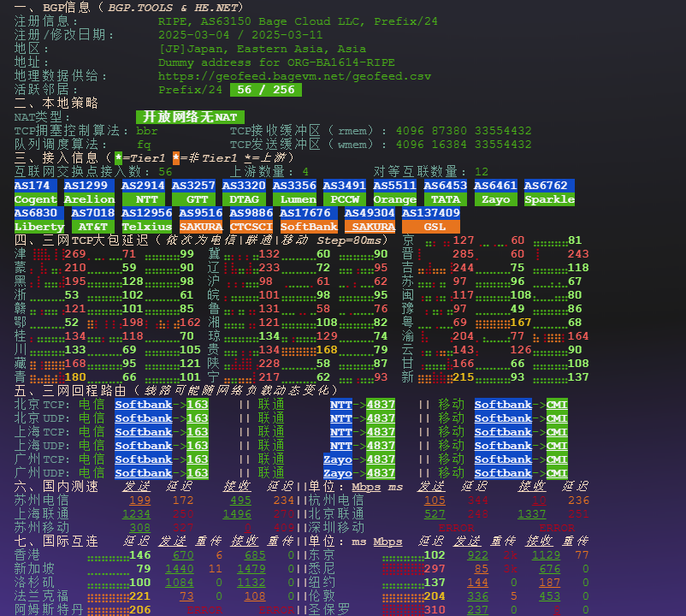Select the AT&T AS7018 badge

point(95,221)
